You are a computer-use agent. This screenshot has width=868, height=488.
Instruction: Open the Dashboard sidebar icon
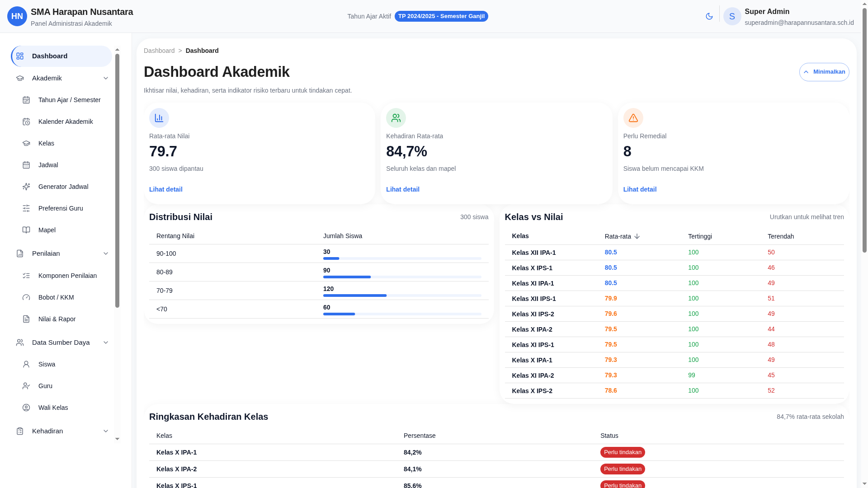click(19, 56)
